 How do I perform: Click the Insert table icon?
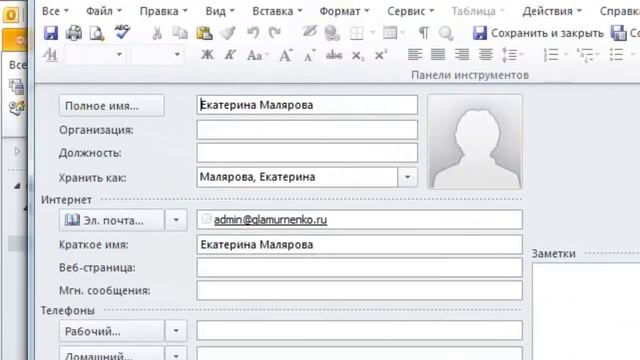tap(390, 33)
